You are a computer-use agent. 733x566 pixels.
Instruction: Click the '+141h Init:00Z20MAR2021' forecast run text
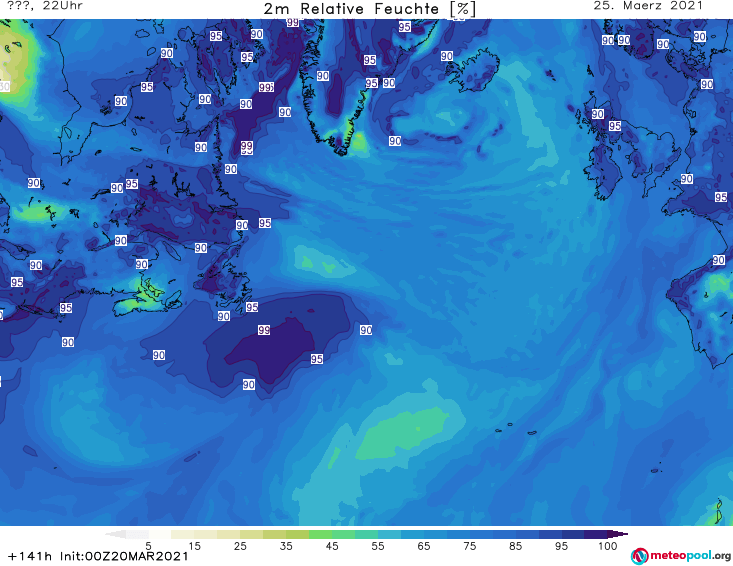(x=98, y=556)
